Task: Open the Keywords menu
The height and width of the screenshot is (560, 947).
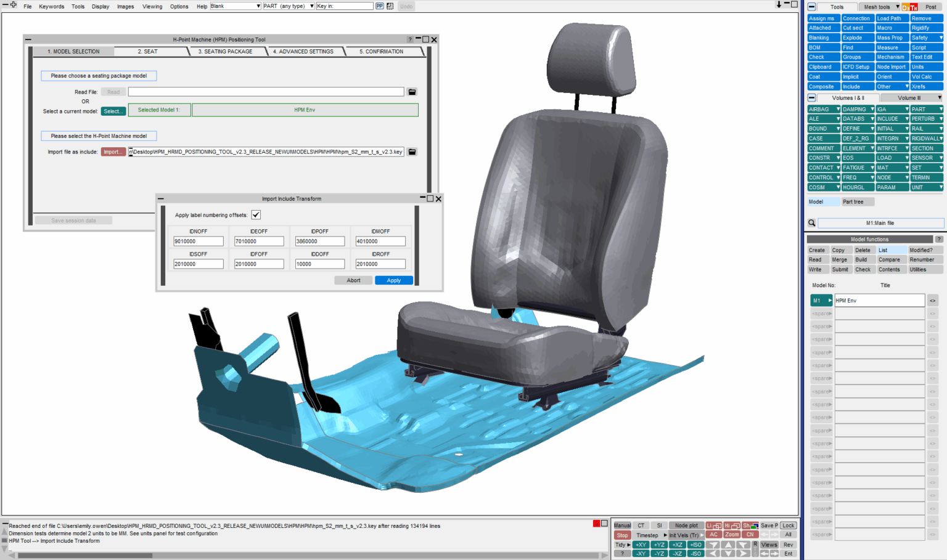Action: pyautogui.click(x=51, y=6)
